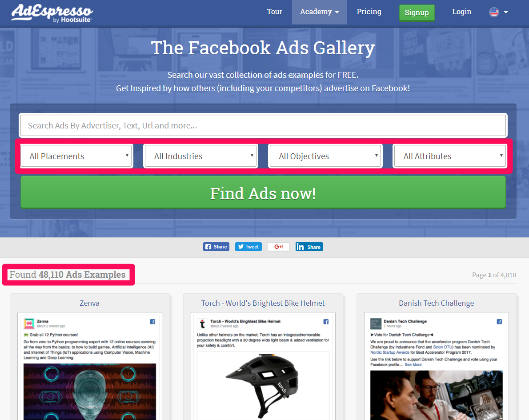Click Torch ad's profile avatar icon
Viewport: 529px width, 420px height.
(202, 324)
